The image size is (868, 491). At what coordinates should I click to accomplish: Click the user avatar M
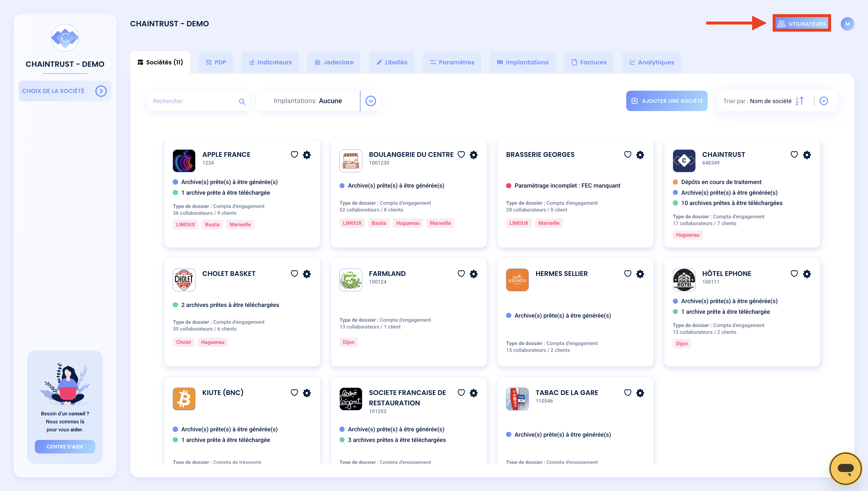click(x=847, y=24)
